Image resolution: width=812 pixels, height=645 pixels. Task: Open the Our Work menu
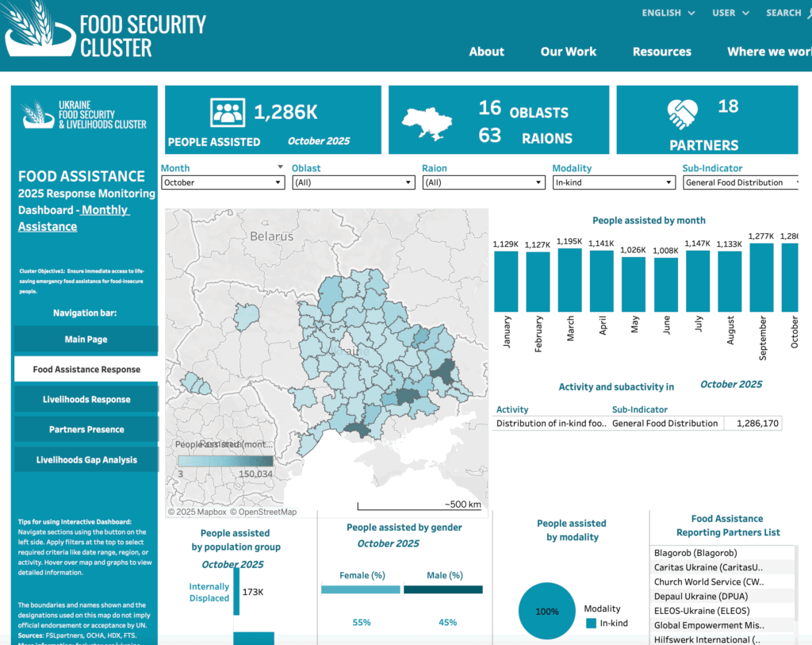pos(568,52)
